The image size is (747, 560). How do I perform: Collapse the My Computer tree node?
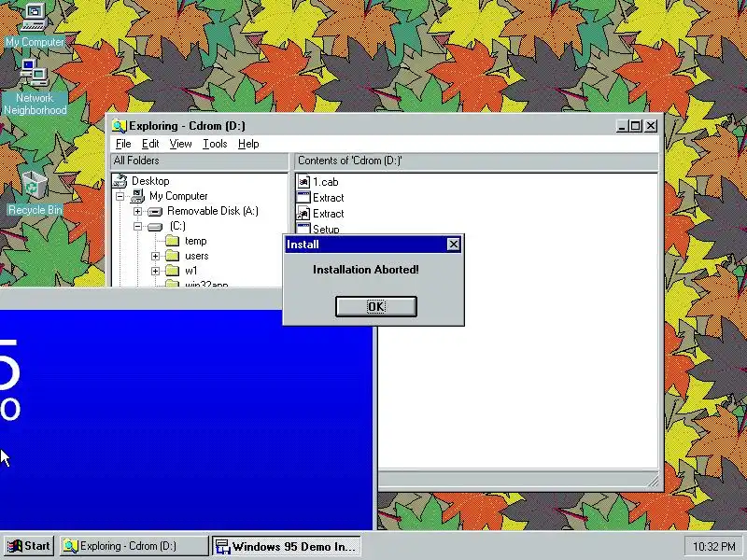click(x=120, y=196)
